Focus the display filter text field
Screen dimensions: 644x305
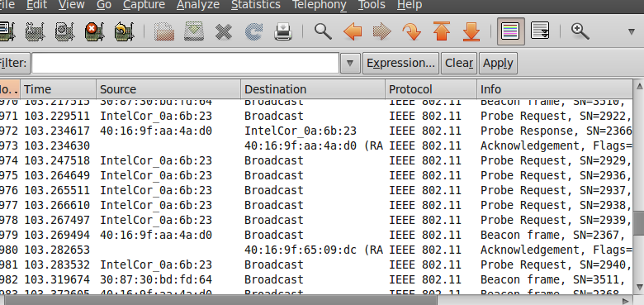[x=185, y=64]
